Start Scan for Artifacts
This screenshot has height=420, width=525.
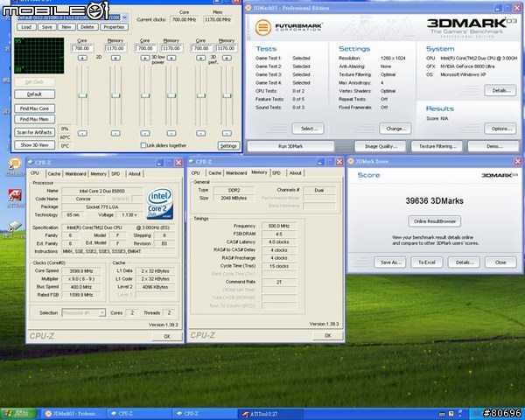tap(34, 132)
